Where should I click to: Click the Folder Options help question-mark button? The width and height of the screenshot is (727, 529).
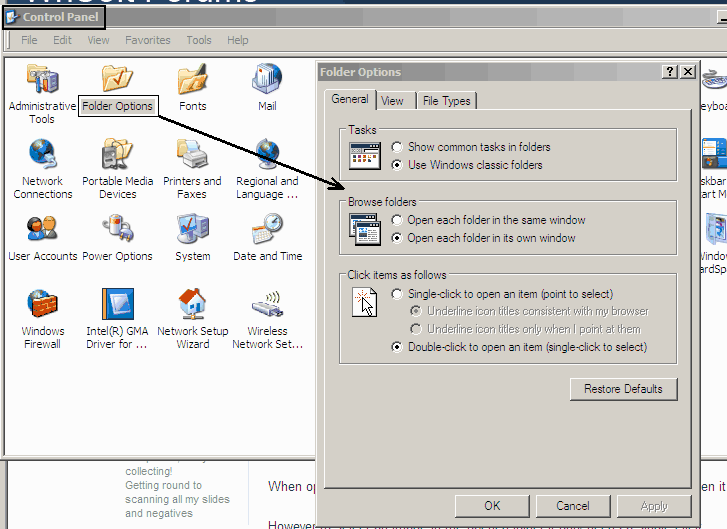click(670, 72)
